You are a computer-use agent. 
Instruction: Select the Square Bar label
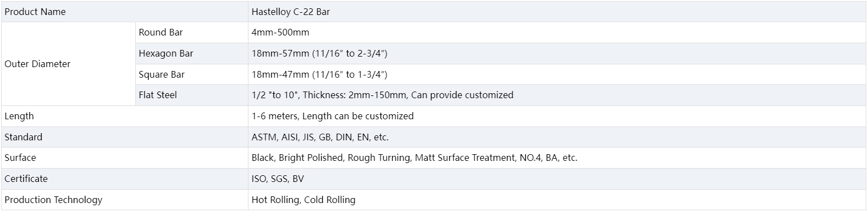(161, 74)
